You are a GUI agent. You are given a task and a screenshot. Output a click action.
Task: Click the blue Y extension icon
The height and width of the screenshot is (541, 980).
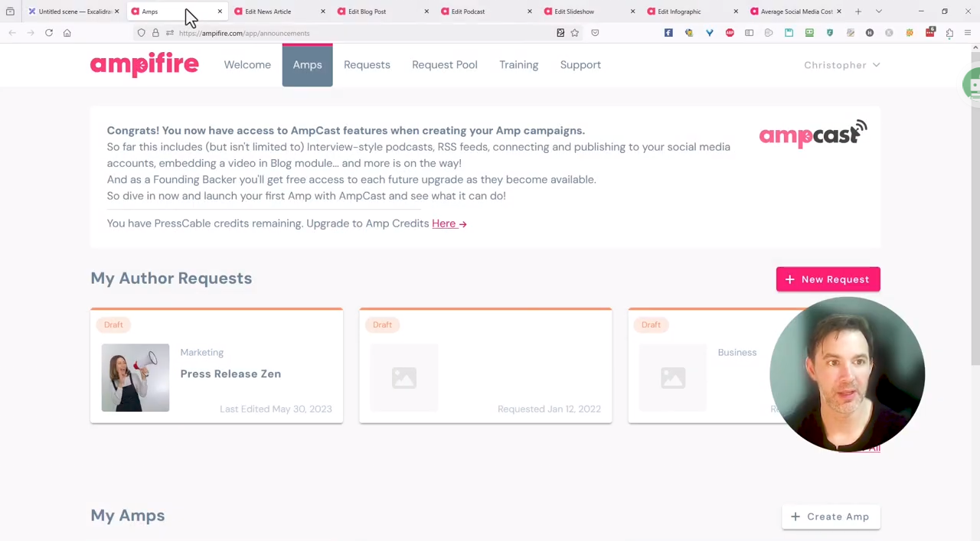[710, 33]
